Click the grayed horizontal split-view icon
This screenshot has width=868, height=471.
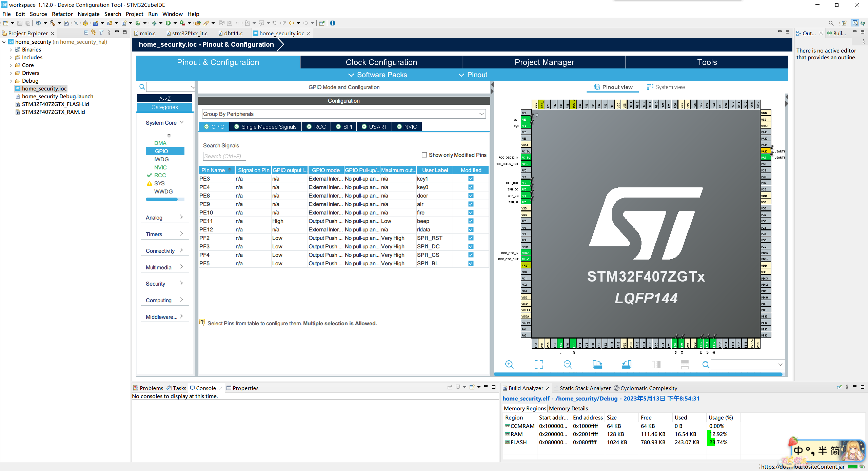coord(685,364)
